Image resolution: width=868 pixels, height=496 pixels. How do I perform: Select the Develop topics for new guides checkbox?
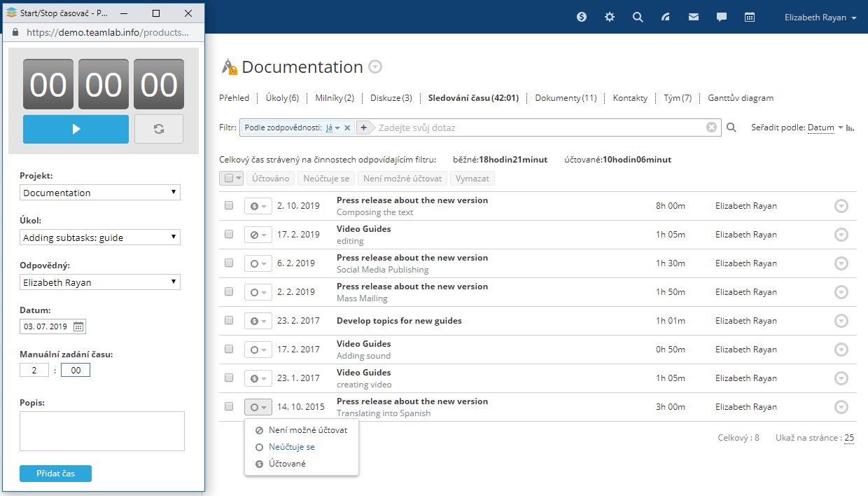pos(229,321)
